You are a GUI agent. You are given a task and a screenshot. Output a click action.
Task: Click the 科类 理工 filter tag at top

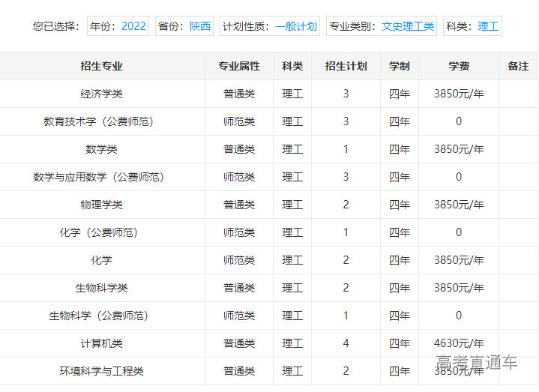coord(472,26)
